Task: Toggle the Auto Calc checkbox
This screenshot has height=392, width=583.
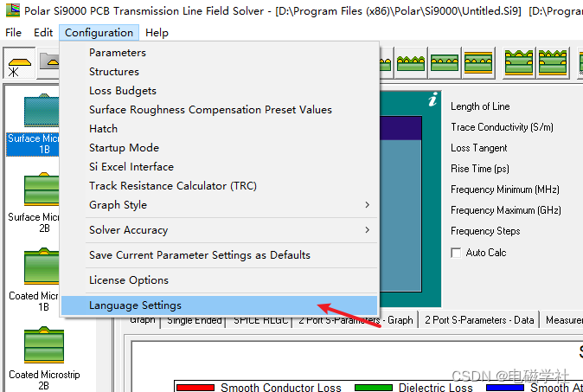Action: tap(456, 253)
